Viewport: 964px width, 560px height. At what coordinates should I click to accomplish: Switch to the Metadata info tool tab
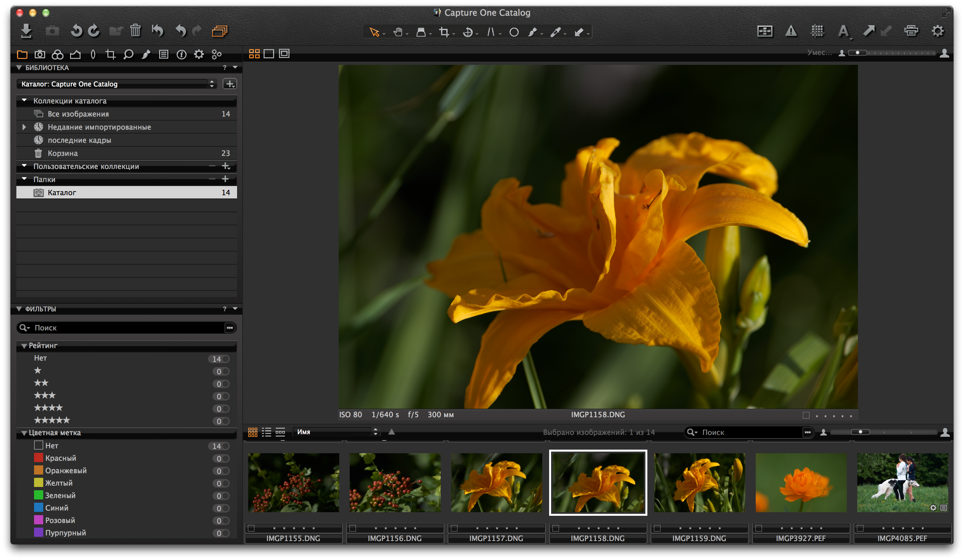click(x=181, y=54)
